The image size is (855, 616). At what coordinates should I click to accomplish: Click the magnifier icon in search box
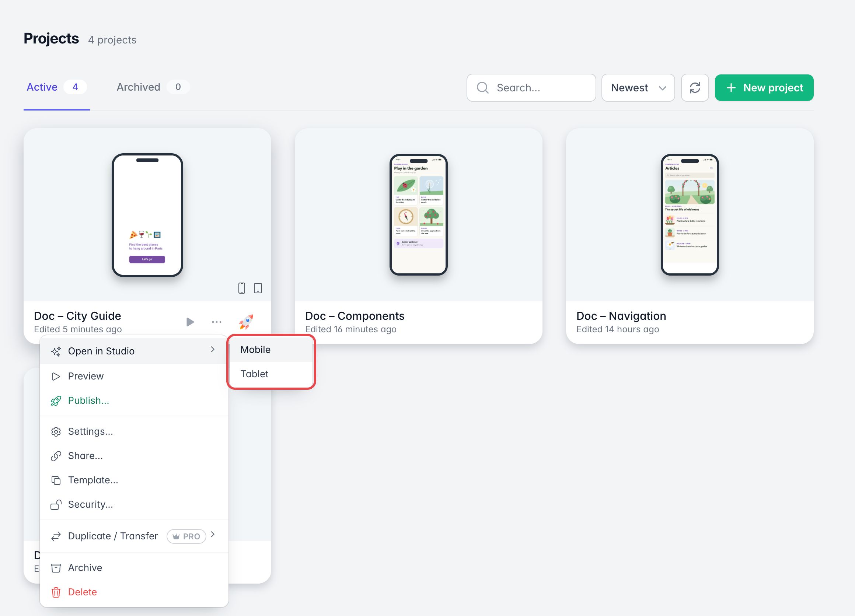tap(482, 88)
